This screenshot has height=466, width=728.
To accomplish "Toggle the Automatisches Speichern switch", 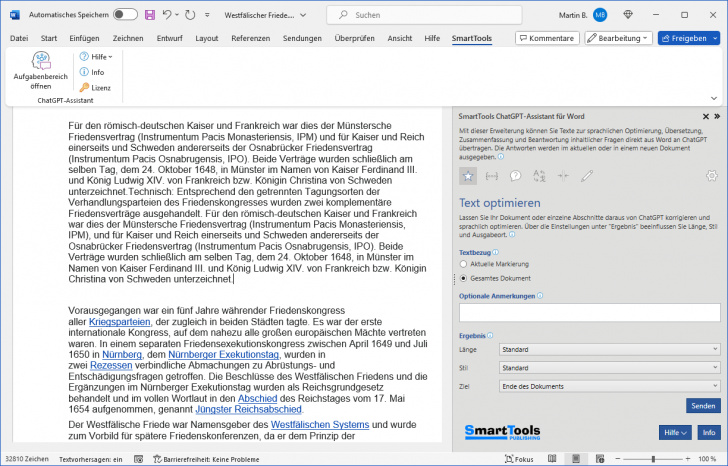I will click(x=125, y=15).
